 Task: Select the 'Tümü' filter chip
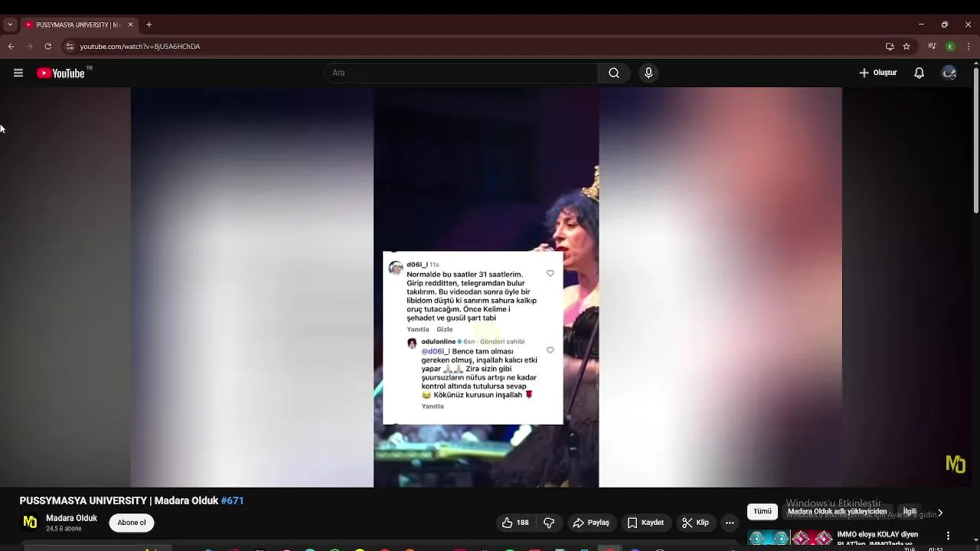(763, 511)
